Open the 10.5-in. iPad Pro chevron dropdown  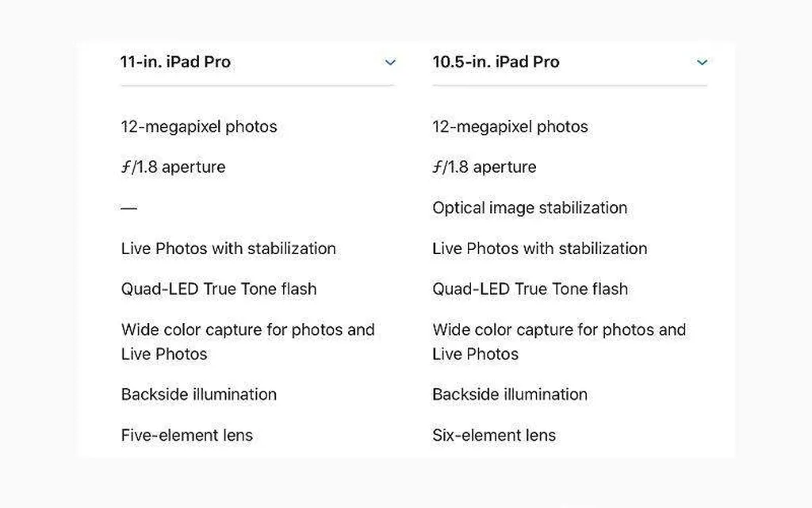pos(702,62)
